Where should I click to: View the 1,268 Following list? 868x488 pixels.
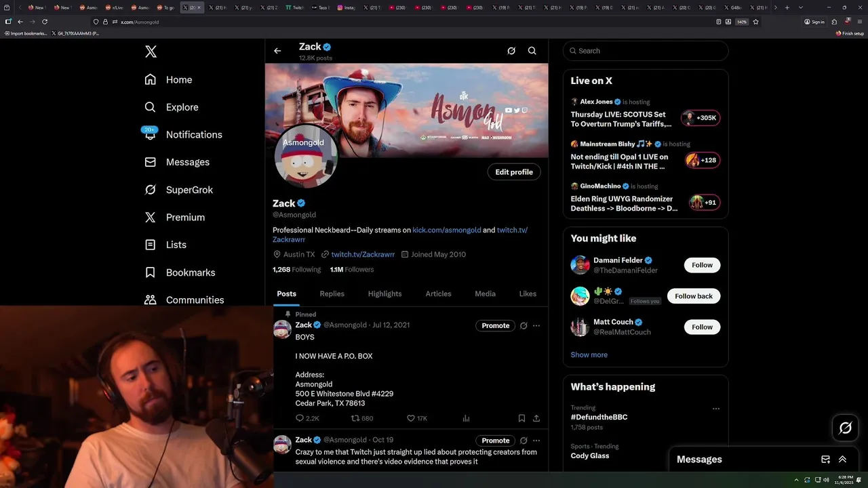point(296,269)
